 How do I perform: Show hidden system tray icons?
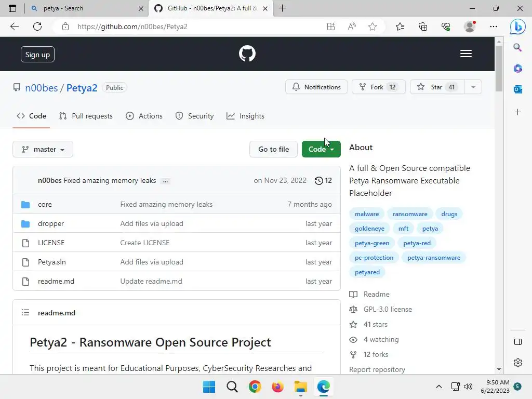point(438,387)
